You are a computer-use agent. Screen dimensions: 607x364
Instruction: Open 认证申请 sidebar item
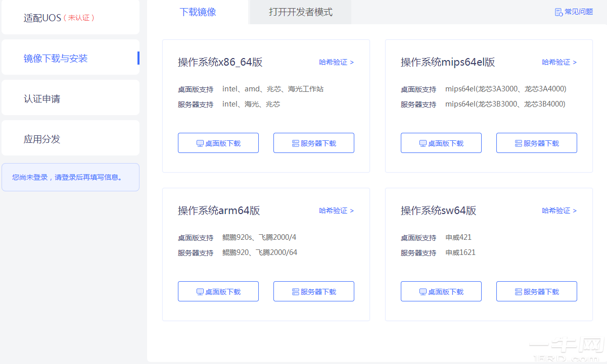[70, 98]
